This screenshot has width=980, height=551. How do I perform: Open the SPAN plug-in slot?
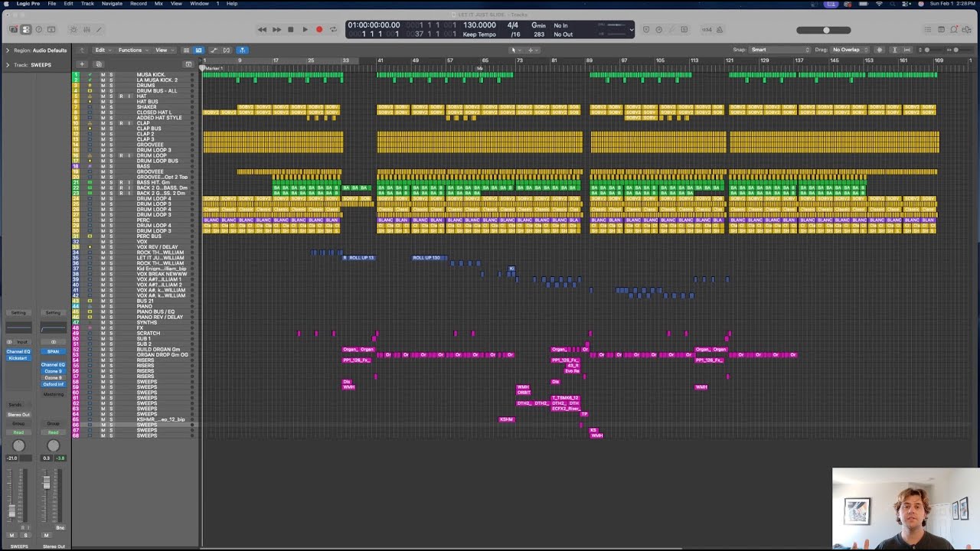coord(53,351)
